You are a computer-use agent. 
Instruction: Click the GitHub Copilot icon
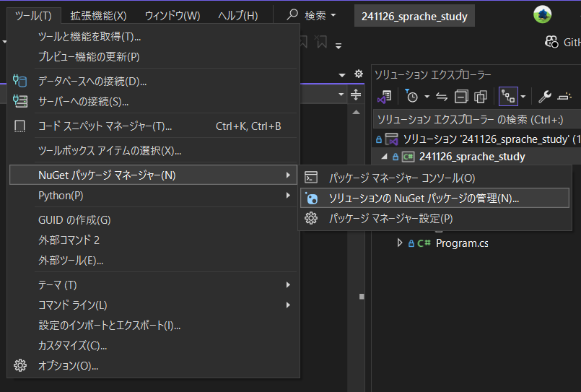tap(551, 43)
